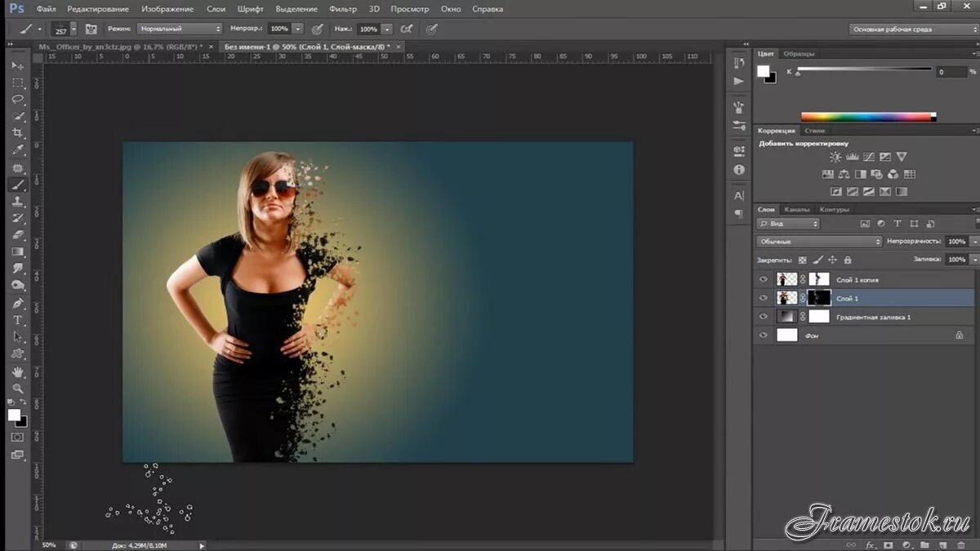Select the Слой 1 layer mask thumbnail

pyautogui.click(x=818, y=298)
